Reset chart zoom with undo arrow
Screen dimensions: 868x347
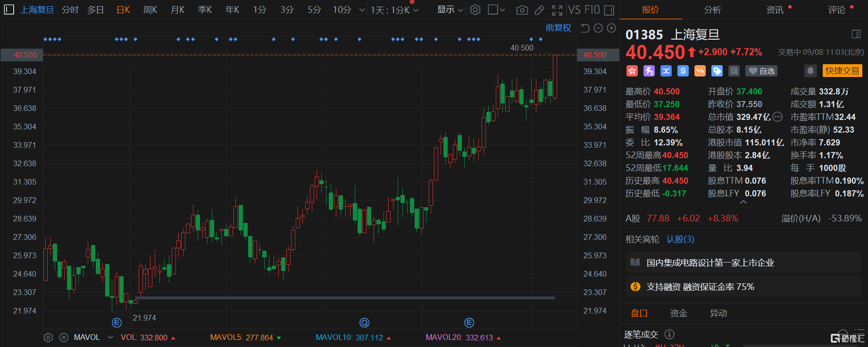click(x=585, y=28)
